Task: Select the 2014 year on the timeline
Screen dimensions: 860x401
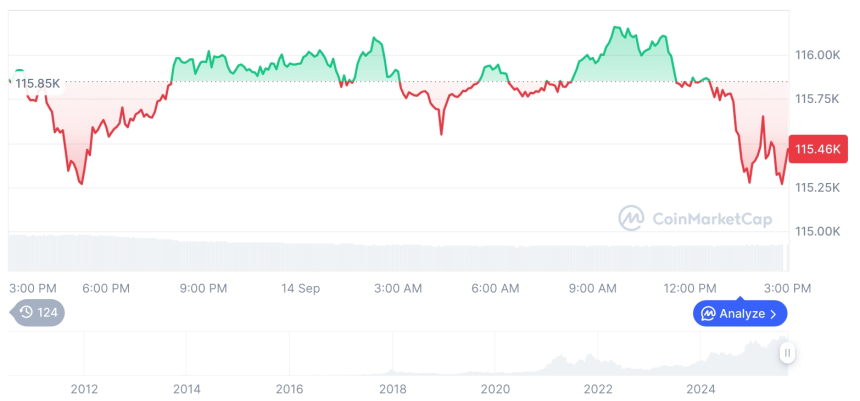Action: tap(187, 389)
